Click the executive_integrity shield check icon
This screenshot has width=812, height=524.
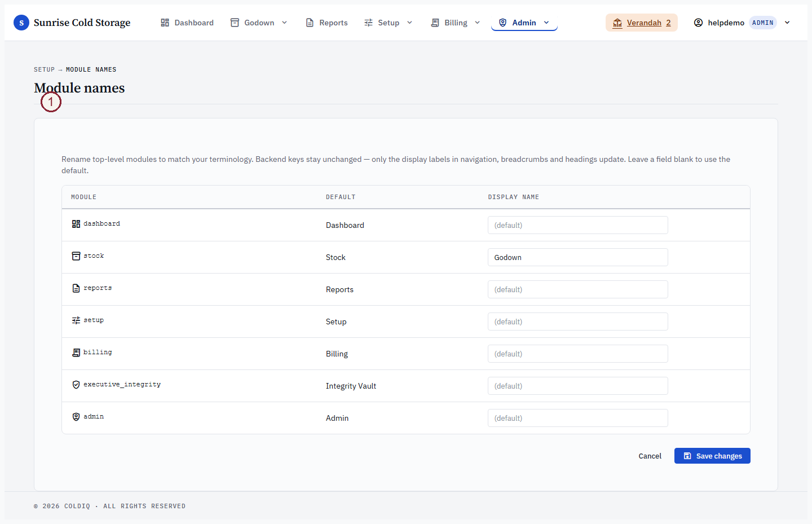(76, 385)
